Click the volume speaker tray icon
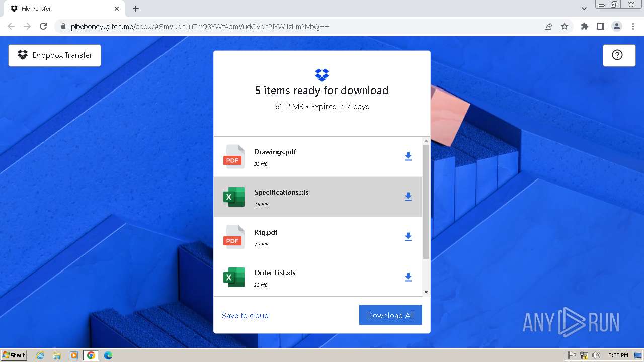The height and width of the screenshot is (362, 644). (596, 355)
